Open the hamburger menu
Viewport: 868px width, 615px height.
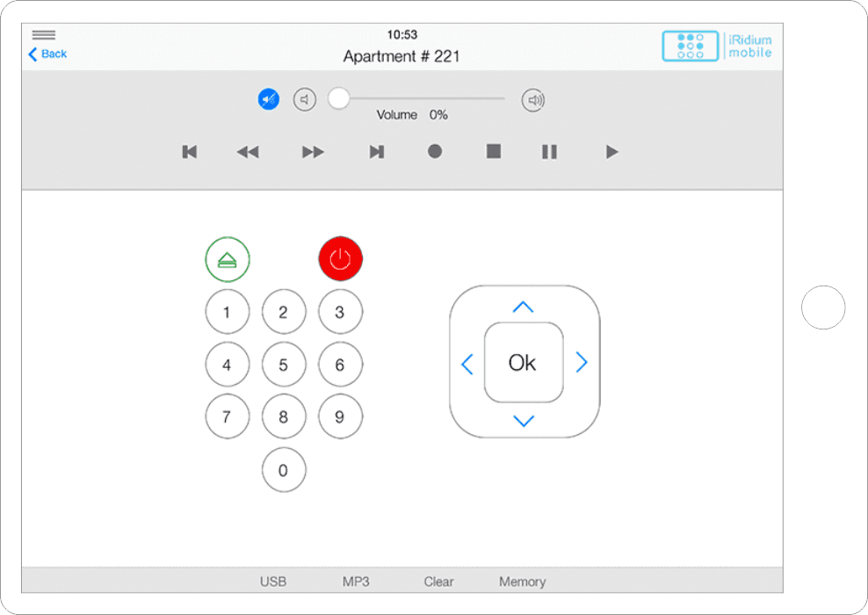point(44,35)
